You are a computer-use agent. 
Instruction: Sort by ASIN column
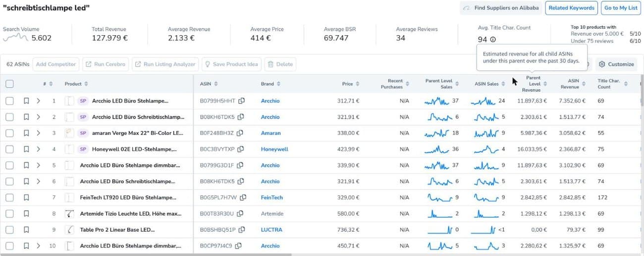pyautogui.click(x=215, y=84)
